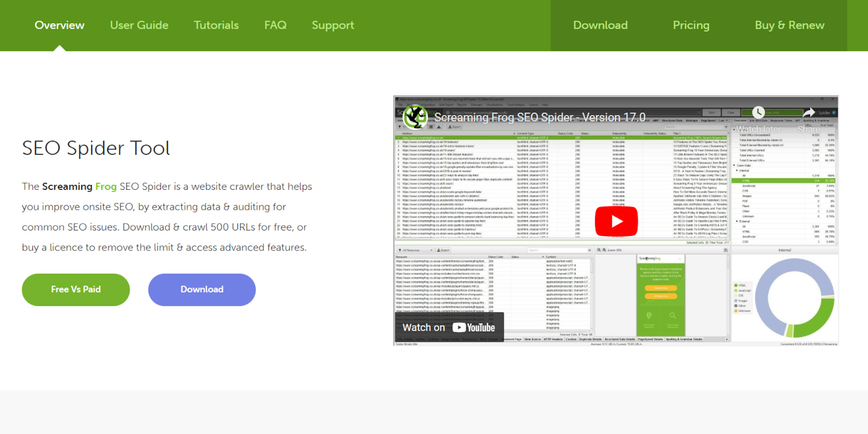The height and width of the screenshot is (434, 868).
Task: Click the SEO Spider Tool heading
Action: 96,148
